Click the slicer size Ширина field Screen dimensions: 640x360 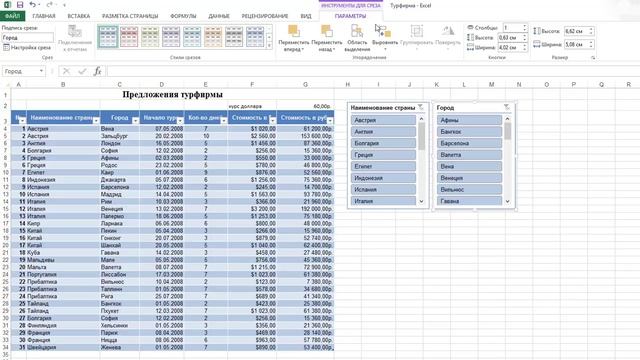pos(576,44)
